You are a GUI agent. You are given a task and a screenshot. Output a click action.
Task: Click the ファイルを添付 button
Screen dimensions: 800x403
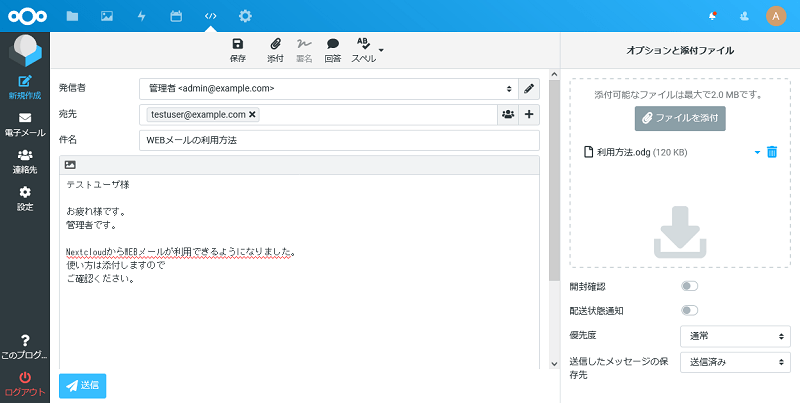[x=680, y=118]
